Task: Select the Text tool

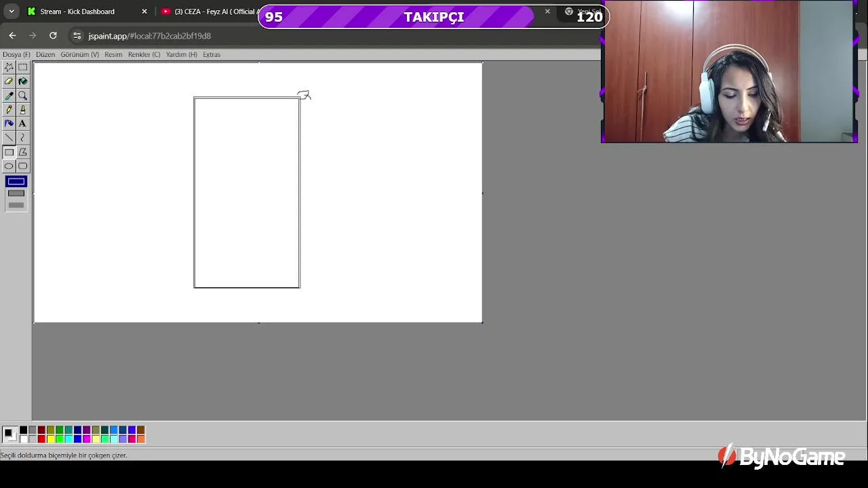Action: click(x=22, y=123)
